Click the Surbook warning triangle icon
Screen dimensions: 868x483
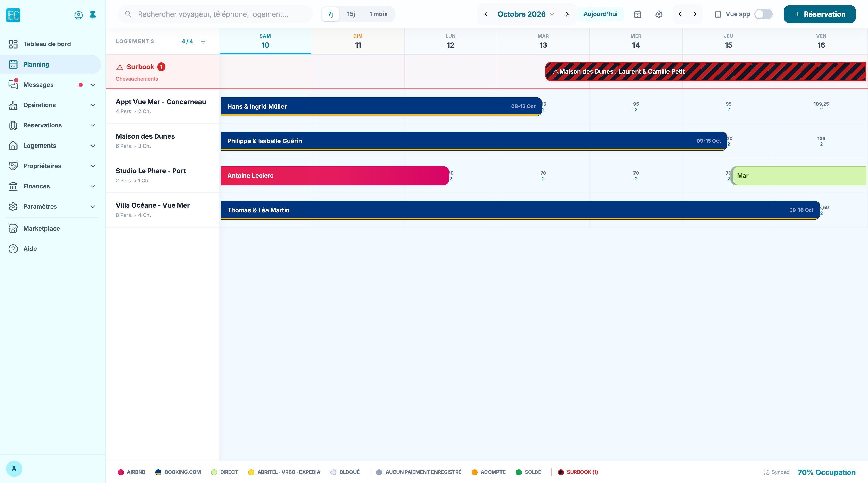[120, 67]
